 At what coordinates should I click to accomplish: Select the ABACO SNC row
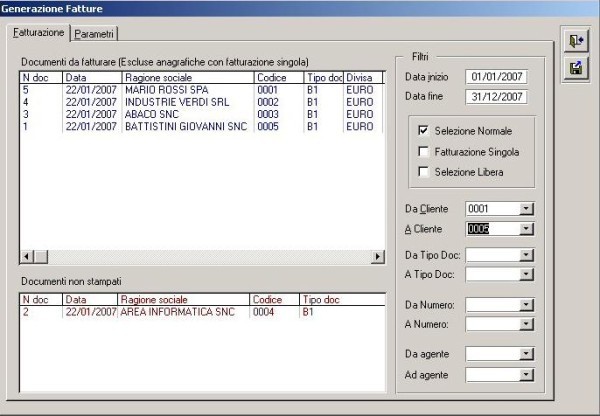[x=201, y=114]
